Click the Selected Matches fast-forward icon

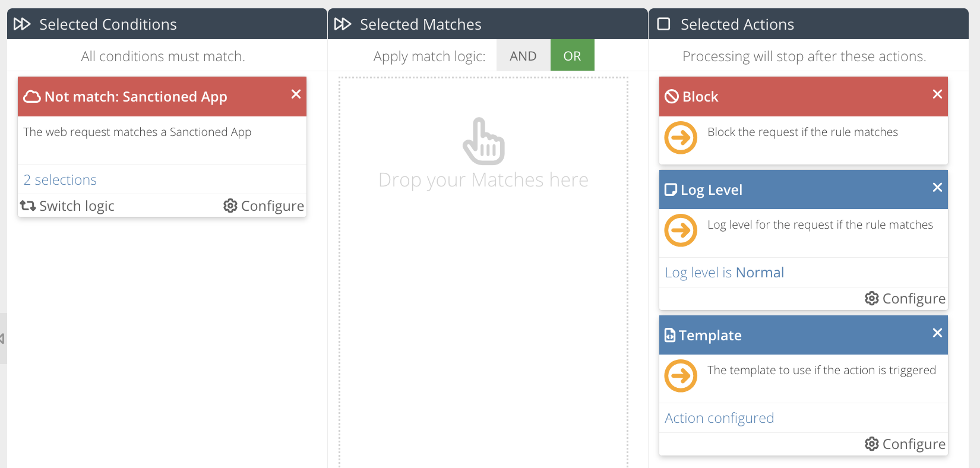click(343, 24)
